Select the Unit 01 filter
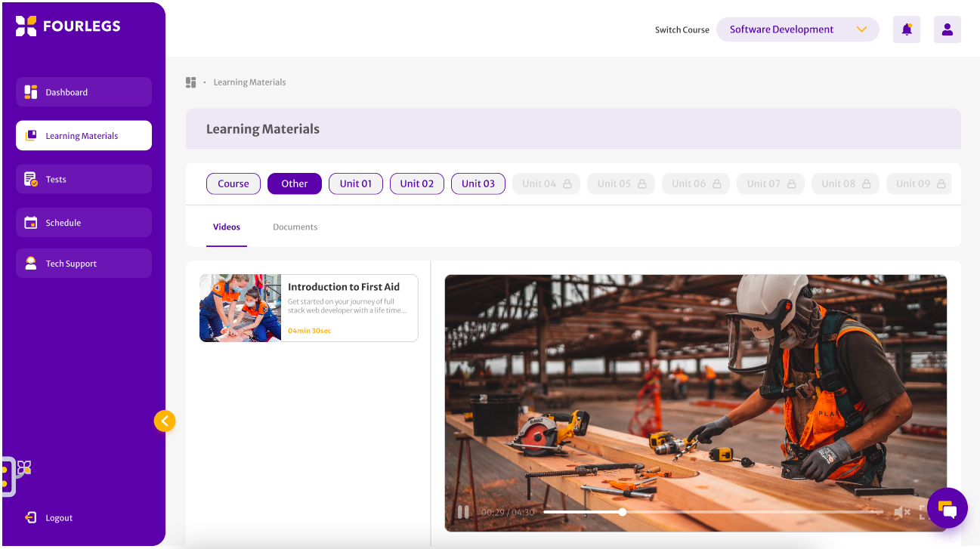980x549 pixels. tap(355, 184)
